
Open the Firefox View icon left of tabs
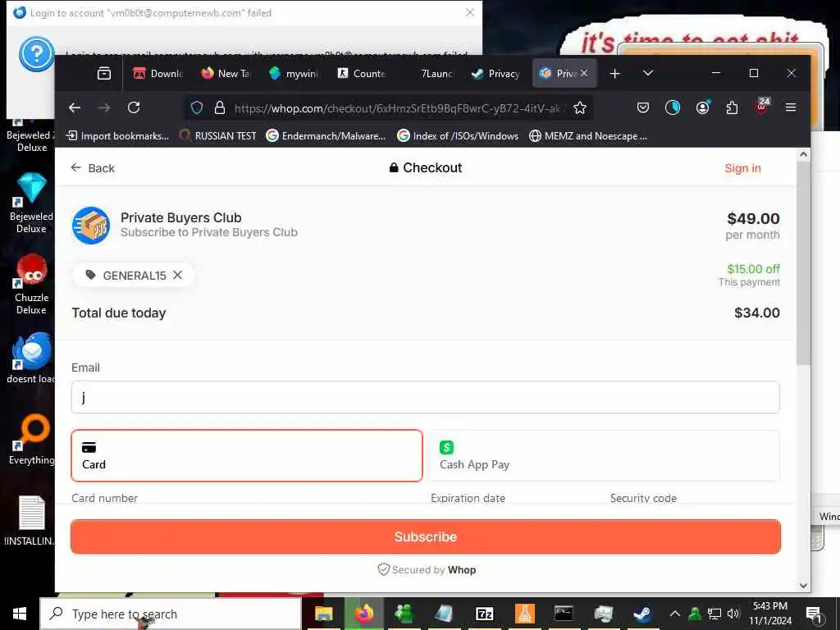[x=104, y=73]
